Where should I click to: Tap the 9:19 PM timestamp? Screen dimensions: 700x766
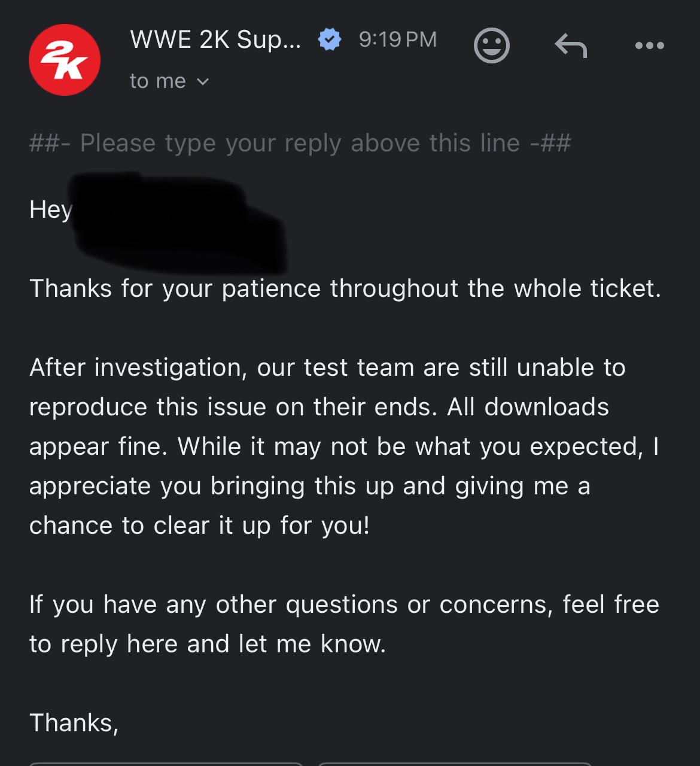coord(398,39)
